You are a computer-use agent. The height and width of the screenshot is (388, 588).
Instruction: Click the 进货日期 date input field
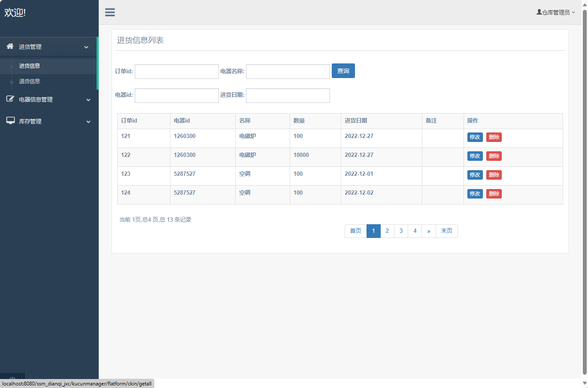click(288, 96)
